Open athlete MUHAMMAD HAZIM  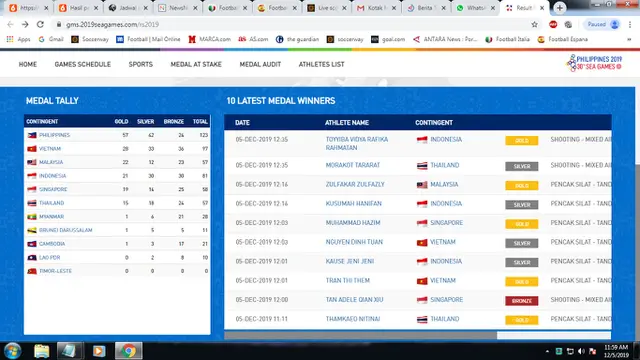353,223
